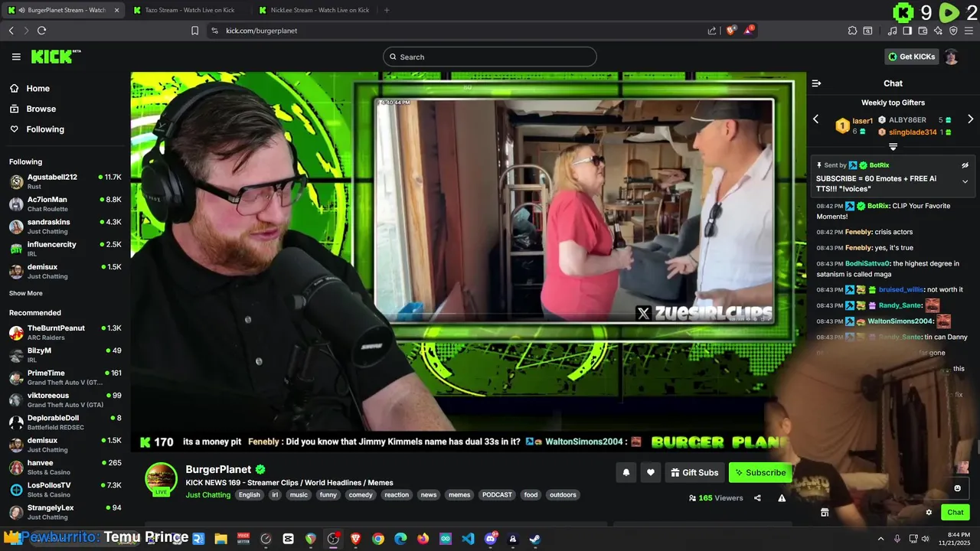Report stream using warning triangle icon
This screenshot has height=551, width=980.
(x=782, y=497)
